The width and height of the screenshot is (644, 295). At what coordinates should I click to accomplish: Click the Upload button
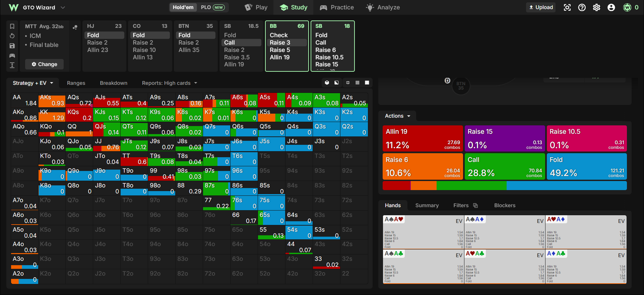[x=541, y=7]
